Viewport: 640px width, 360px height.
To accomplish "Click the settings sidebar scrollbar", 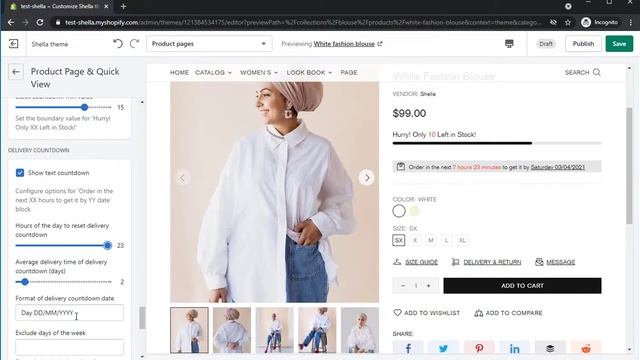I will click(142, 318).
